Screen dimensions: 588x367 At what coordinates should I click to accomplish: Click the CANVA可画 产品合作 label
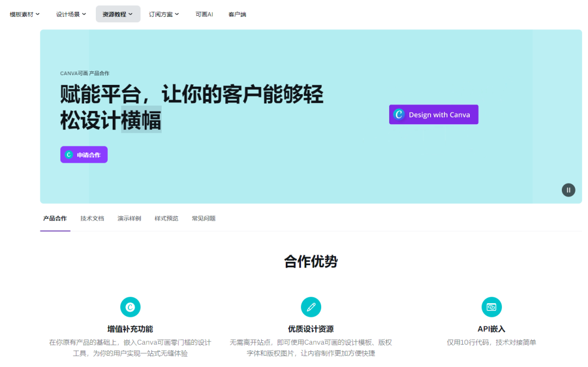click(85, 73)
